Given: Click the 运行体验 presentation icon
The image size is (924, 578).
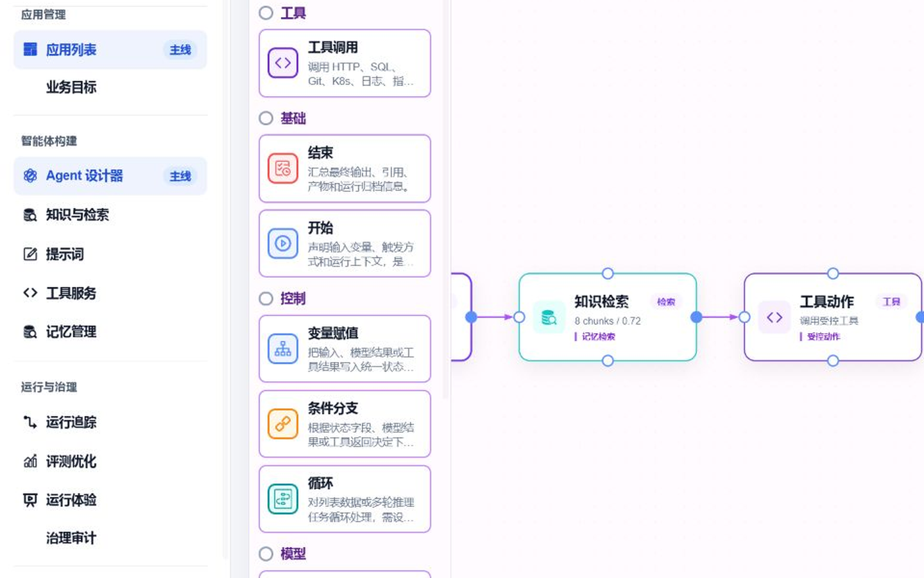Looking at the screenshot, I should pyautogui.click(x=30, y=500).
